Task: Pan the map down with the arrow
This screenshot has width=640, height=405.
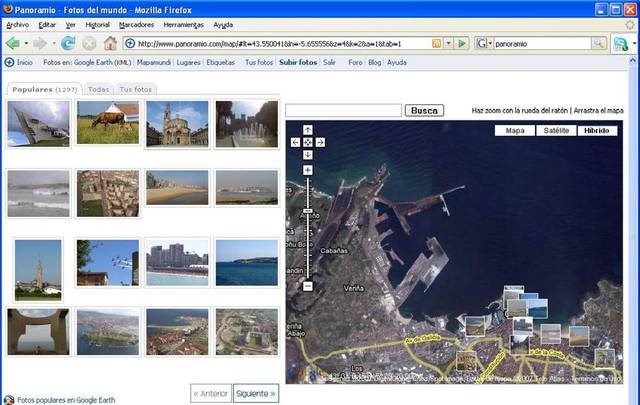Action: [308, 155]
